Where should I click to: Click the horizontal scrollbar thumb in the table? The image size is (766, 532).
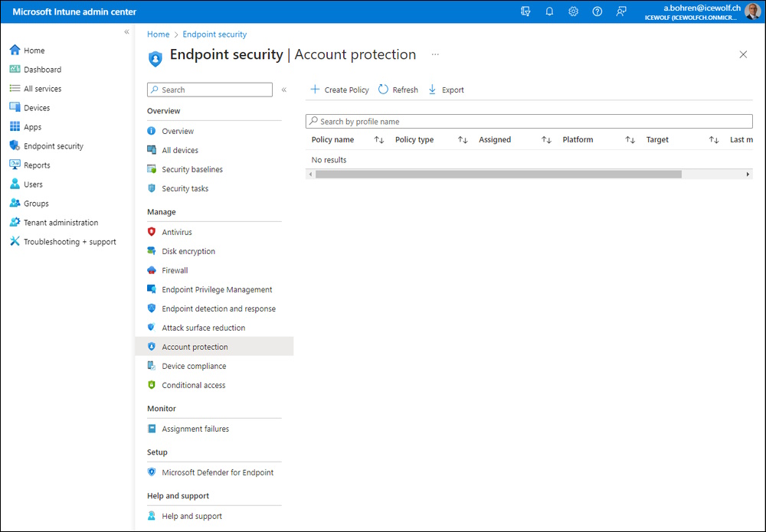coord(499,175)
